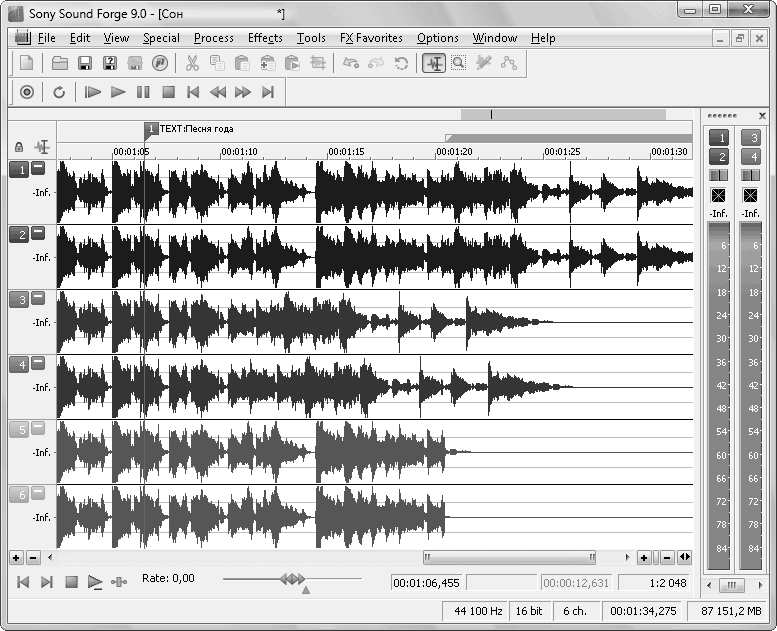The image size is (777, 631).
Task: Click the Cut scissors icon
Action: pos(192,63)
